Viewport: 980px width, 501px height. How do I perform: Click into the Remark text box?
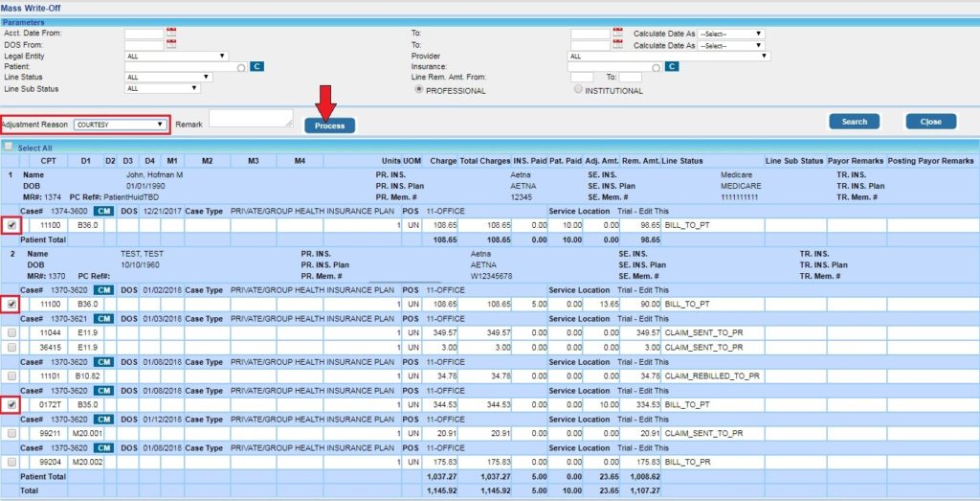[x=251, y=118]
